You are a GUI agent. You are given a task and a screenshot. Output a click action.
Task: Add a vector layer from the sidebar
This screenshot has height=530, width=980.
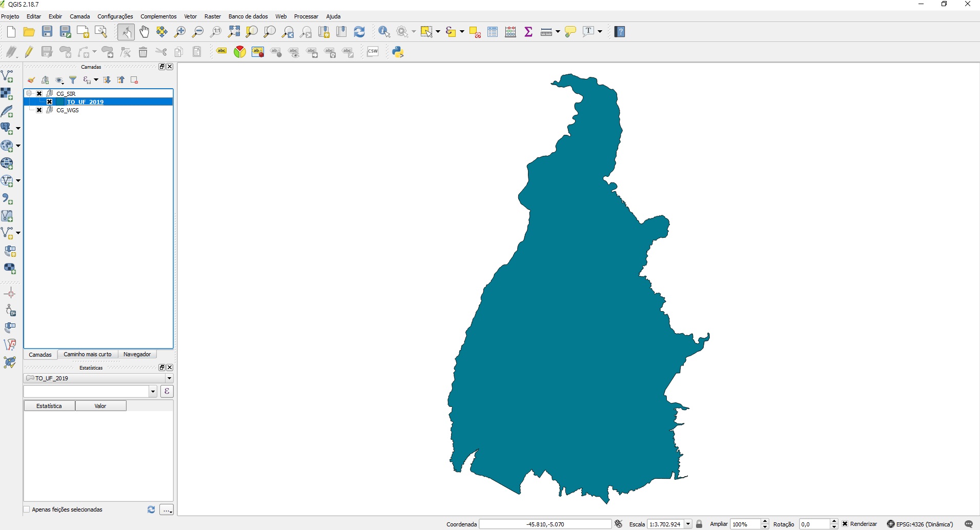(x=8, y=76)
